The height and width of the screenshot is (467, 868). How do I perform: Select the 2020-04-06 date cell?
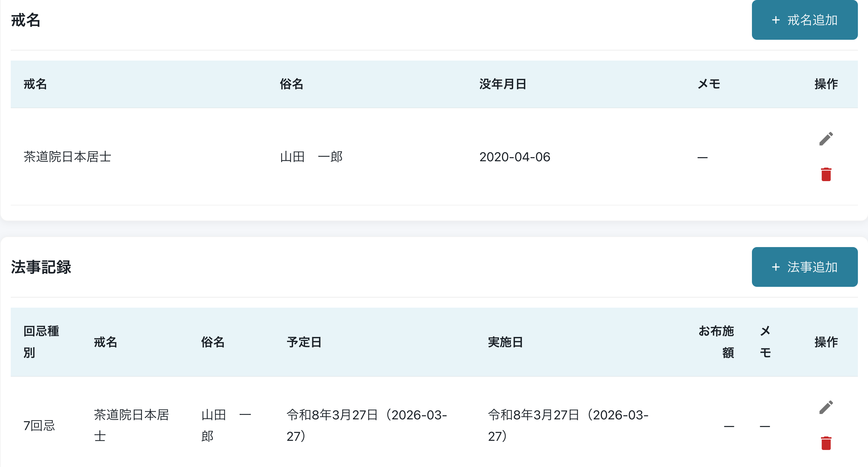(x=514, y=157)
